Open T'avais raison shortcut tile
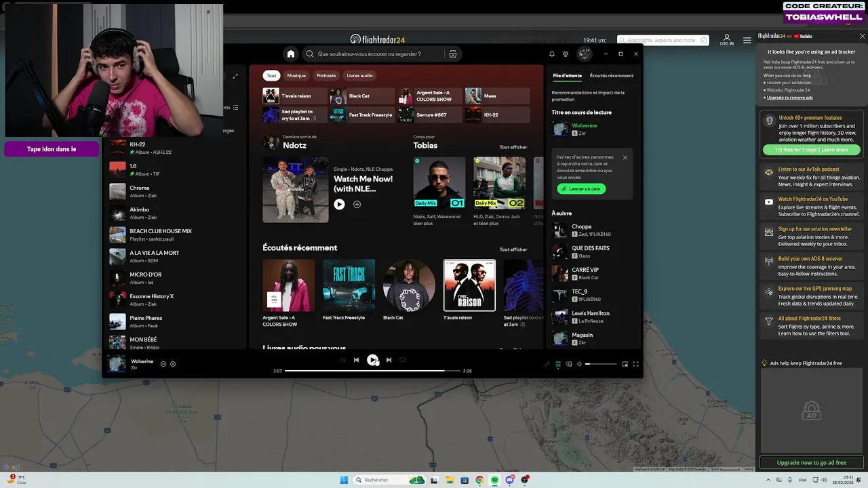Image resolution: width=868 pixels, height=488 pixels. [295, 96]
